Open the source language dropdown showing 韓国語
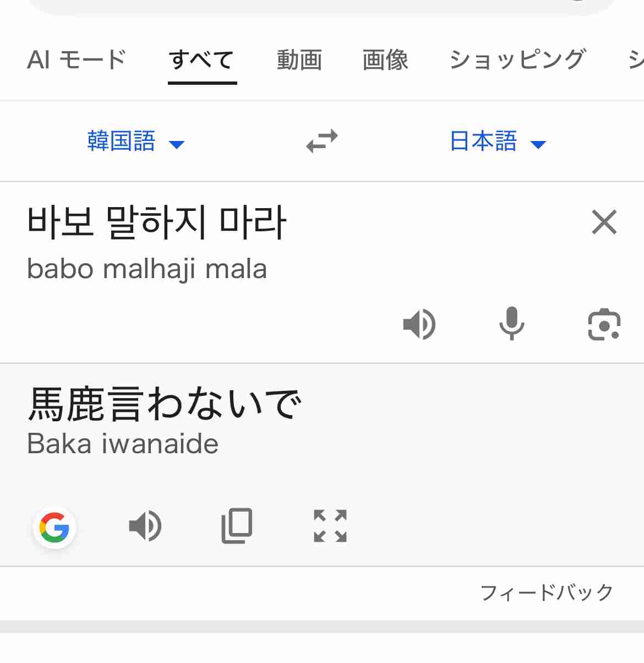Screen dimensions: 644x663 click(122, 142)
